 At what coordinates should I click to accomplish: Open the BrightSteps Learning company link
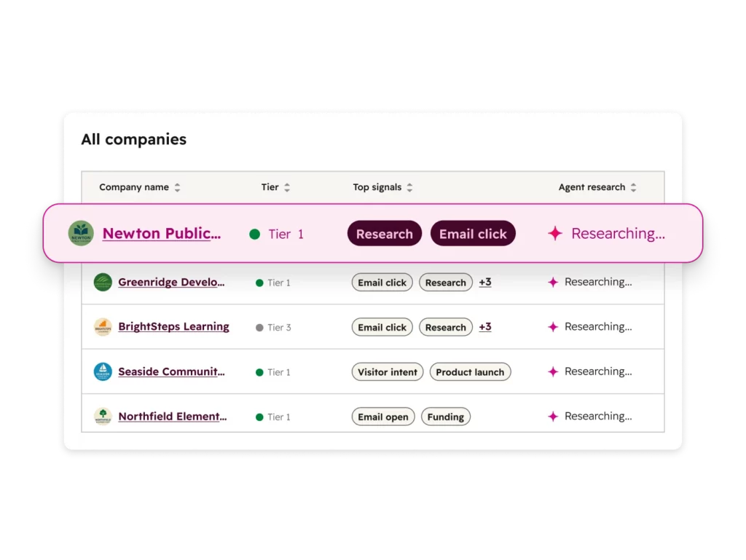173,326
